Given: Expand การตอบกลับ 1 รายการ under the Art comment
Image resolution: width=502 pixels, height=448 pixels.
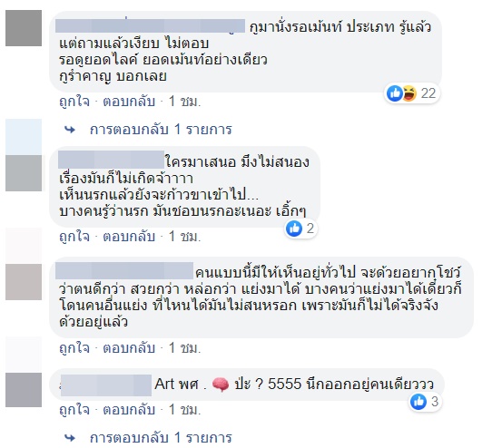Looking at the screenshot, I should pyautogui.click(x=161, y=438).
